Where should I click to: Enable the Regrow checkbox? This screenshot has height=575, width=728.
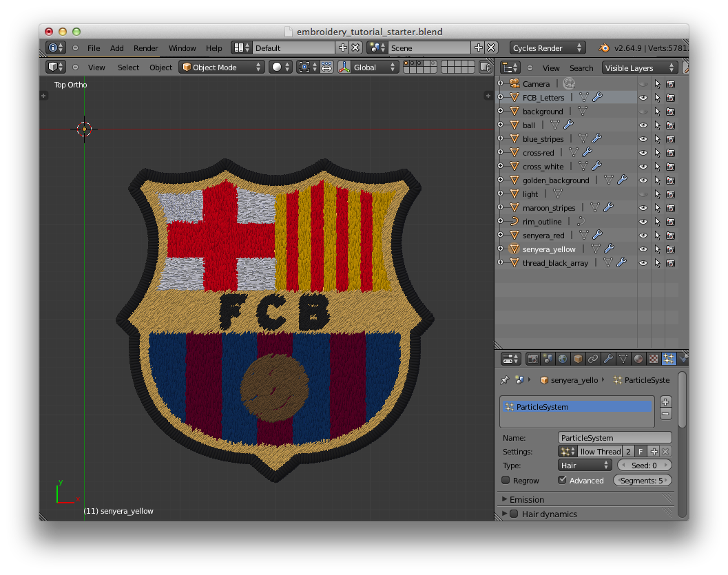point(506,480)
